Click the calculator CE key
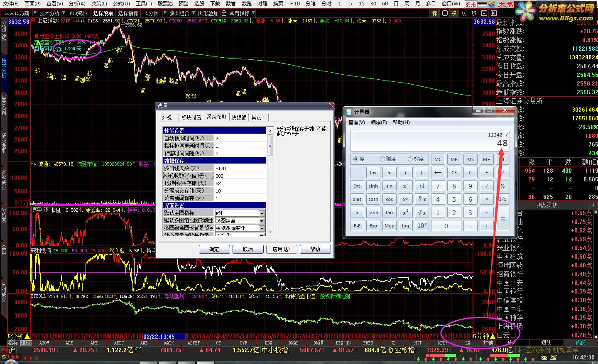This screenshot has height=364, width=598. click(454, 173)
